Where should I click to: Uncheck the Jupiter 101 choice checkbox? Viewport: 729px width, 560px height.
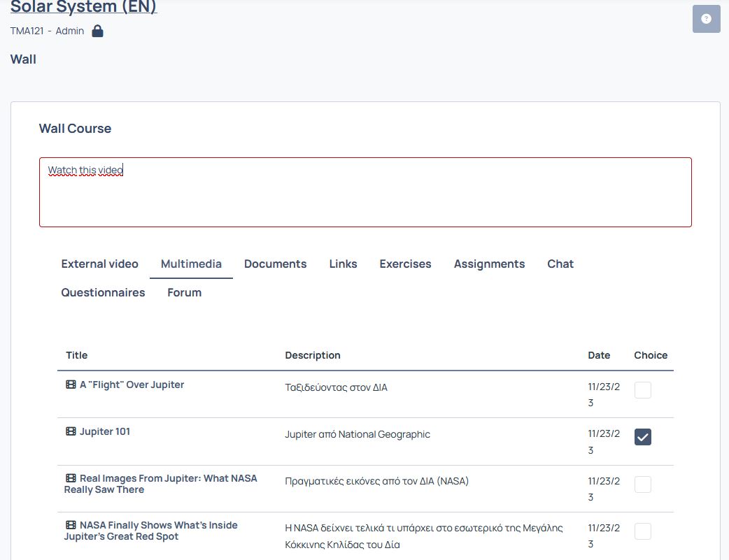pyautogui.click(x=642, y=437)
